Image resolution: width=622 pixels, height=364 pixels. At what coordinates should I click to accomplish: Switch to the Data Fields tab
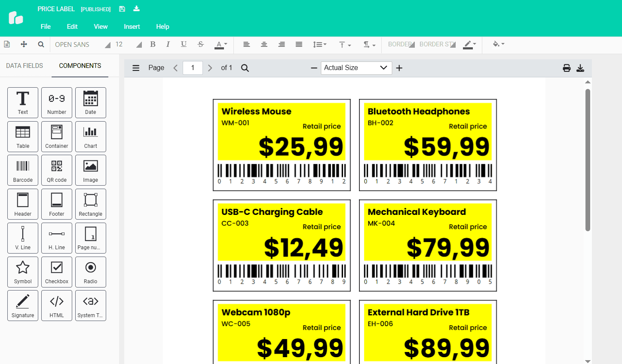(x=25, y=66)
